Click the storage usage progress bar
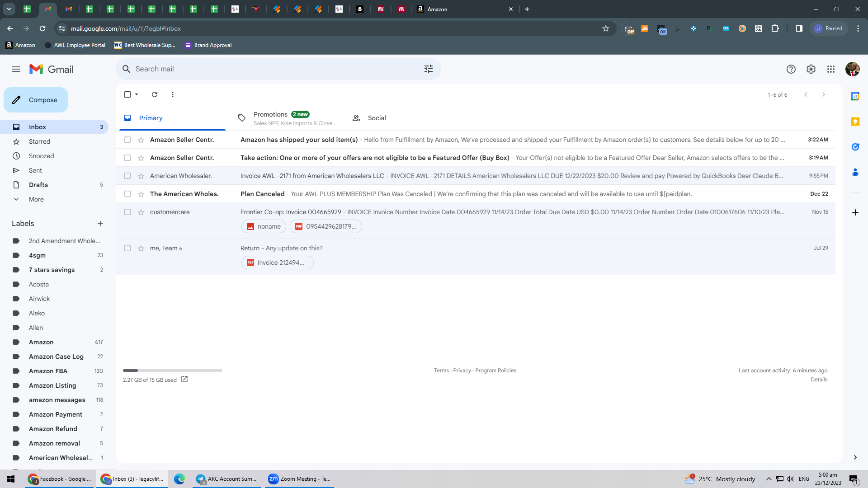 tap(172, 371)
